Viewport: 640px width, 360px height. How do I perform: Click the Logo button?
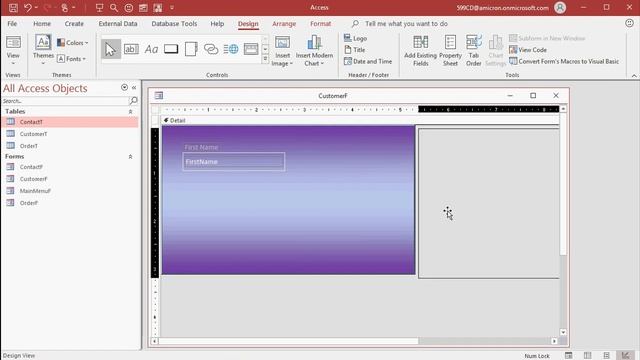(356, 38)
